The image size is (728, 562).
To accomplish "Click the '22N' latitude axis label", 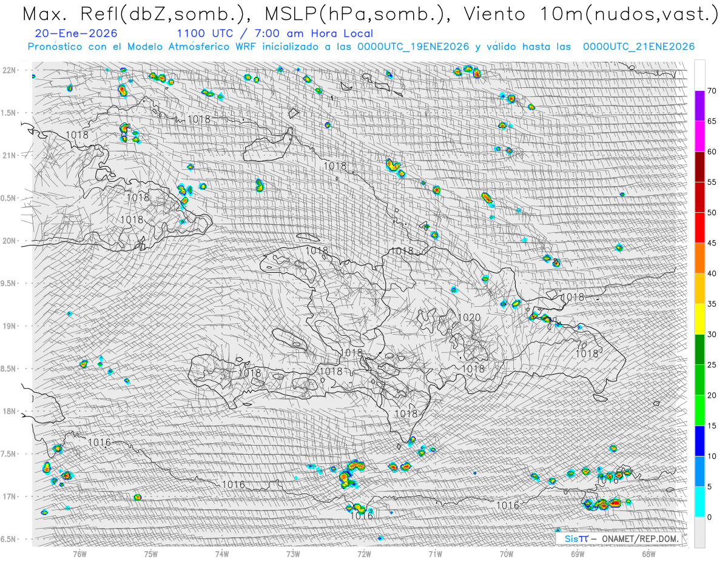I will [x=10, y=70].
